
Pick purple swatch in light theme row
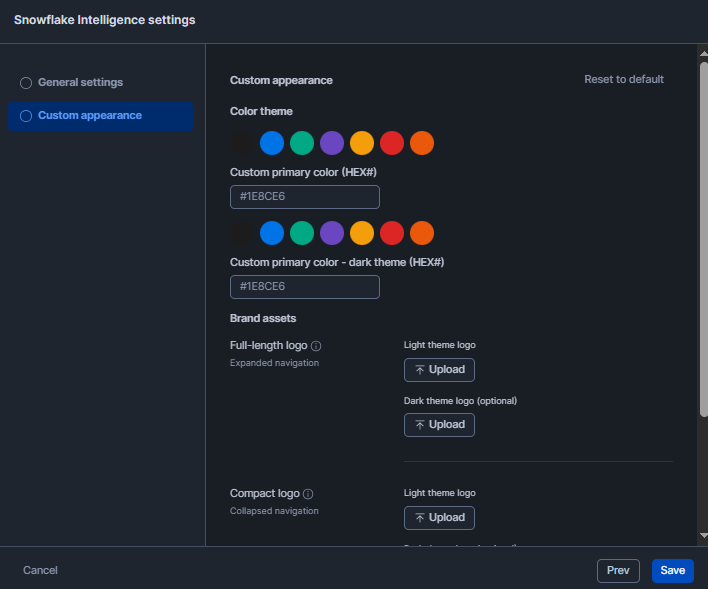coord(332,143)
